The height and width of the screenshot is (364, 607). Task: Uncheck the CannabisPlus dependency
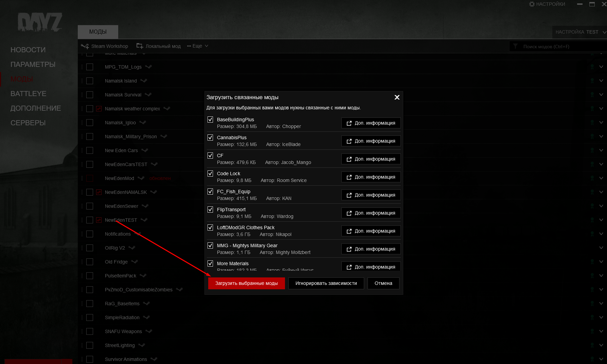210,138
